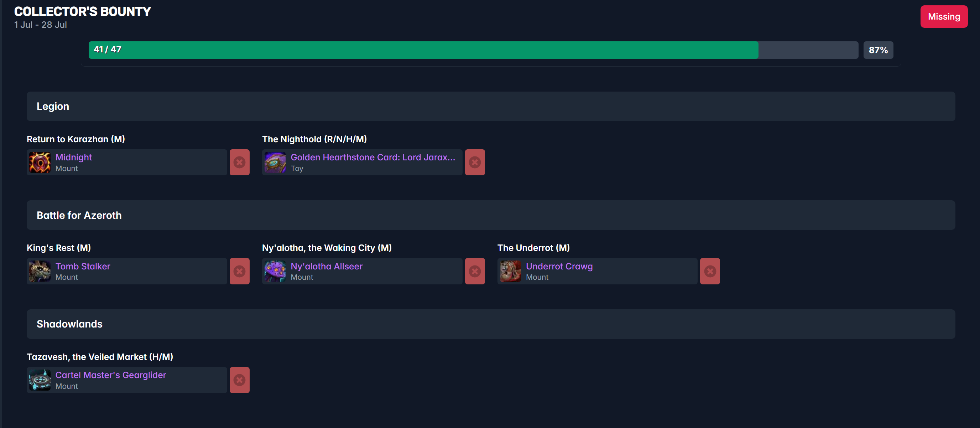Toggle the red X status for Ny'alotha Allseer
The height and width of the screenshot is (428, 980).
tap(475, 271)
